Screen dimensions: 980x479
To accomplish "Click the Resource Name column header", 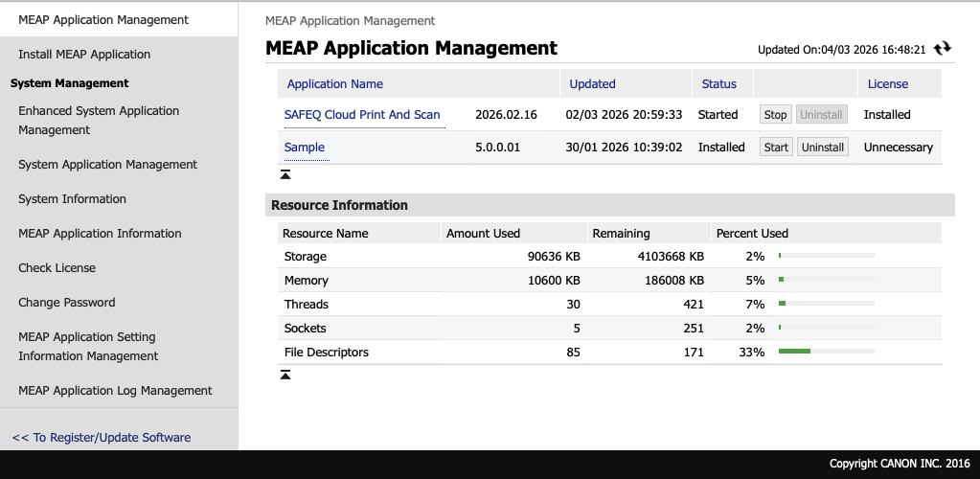I will (325, 233).
